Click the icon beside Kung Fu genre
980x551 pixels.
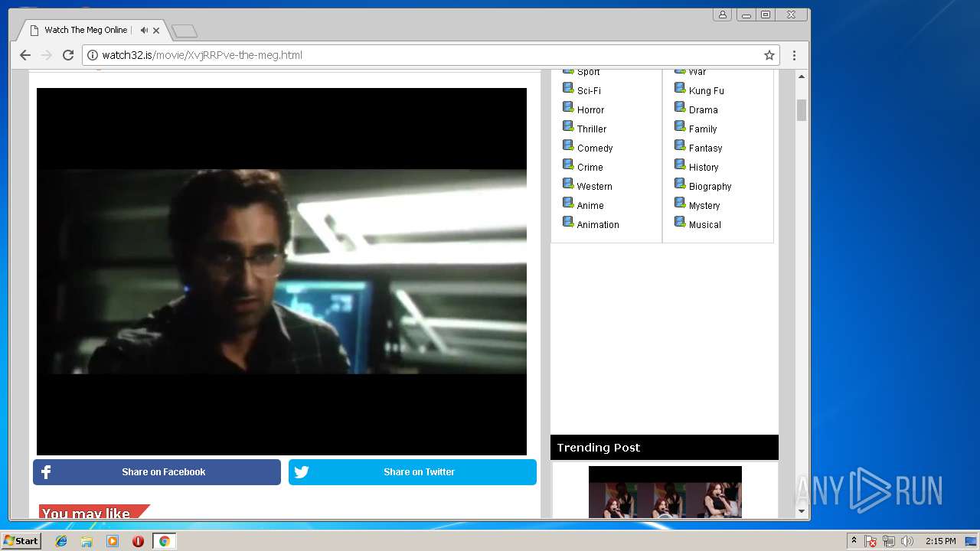pos(680,88)
